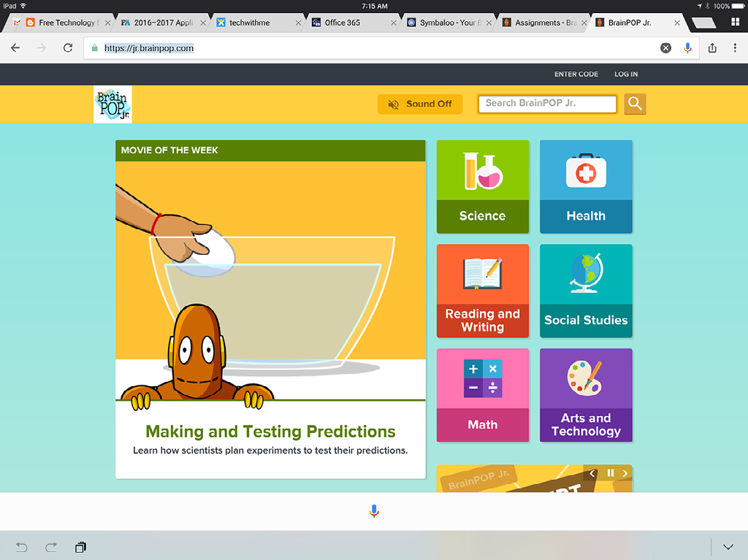Open the Social Studies globe tile
Viewport: 748px width, 560px height.
(586, 291)
